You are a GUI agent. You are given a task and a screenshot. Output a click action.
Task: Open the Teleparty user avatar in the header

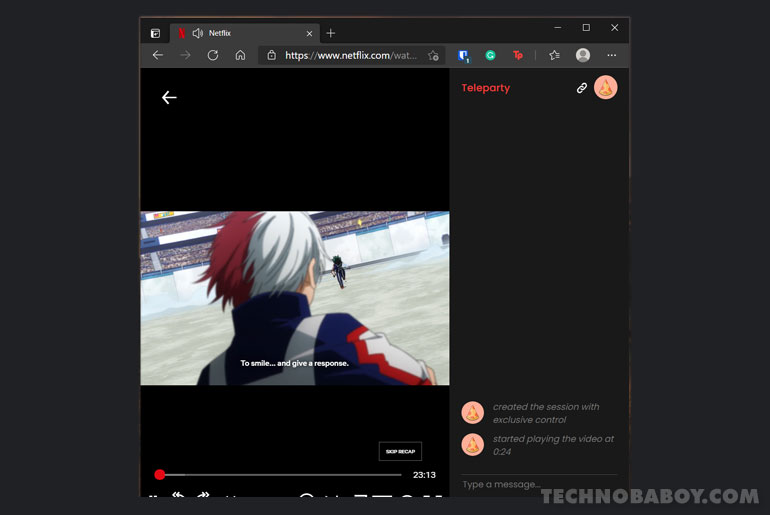tap(605, 87)
